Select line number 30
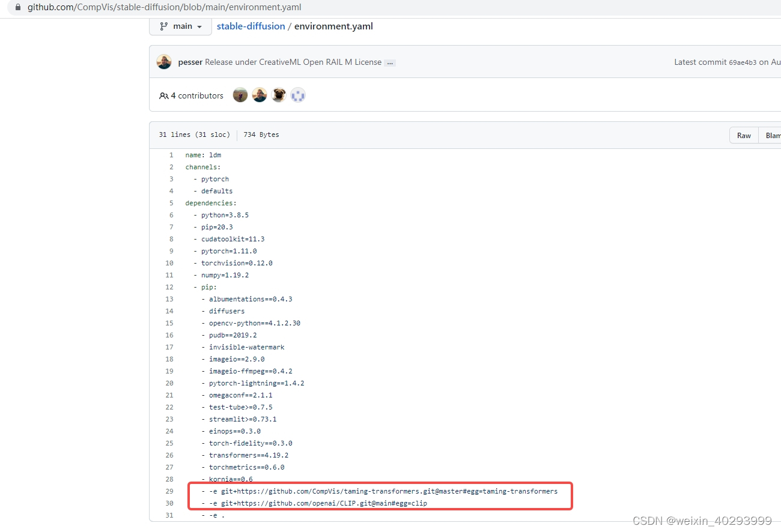Image resolution: width=781 pixels, height=532 pixels. click(169, 503)
